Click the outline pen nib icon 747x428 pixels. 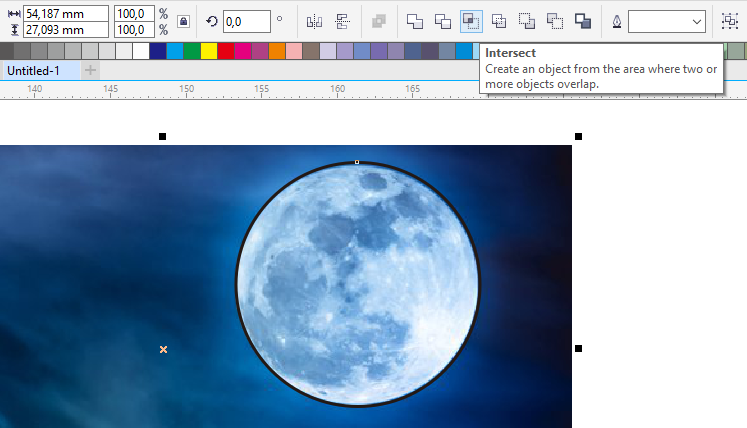click(x=616, y=22)
